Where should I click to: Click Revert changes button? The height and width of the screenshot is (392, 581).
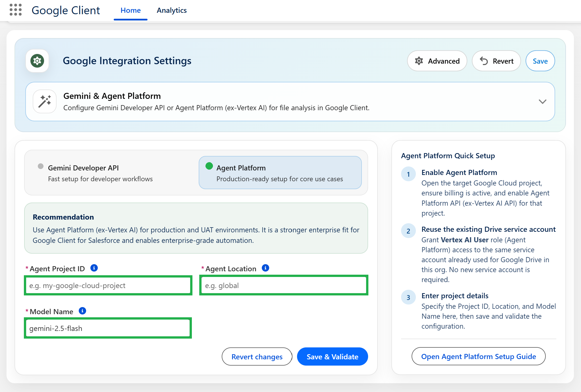257,357
